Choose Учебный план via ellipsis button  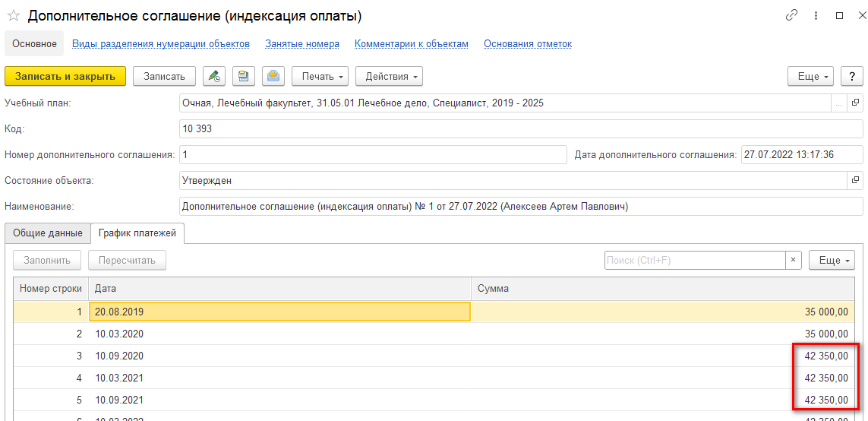839,103
